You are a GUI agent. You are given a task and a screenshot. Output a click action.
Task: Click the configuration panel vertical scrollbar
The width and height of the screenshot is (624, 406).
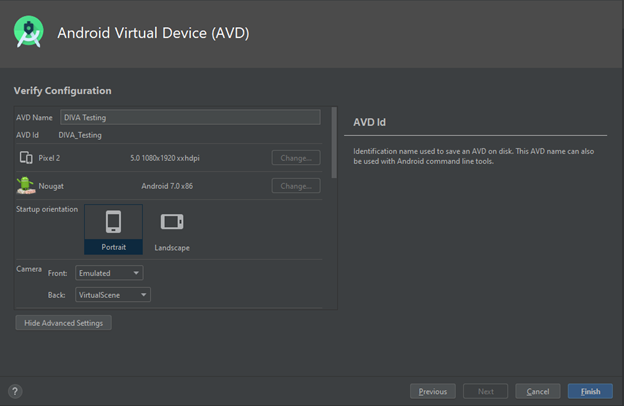point(334,142)
